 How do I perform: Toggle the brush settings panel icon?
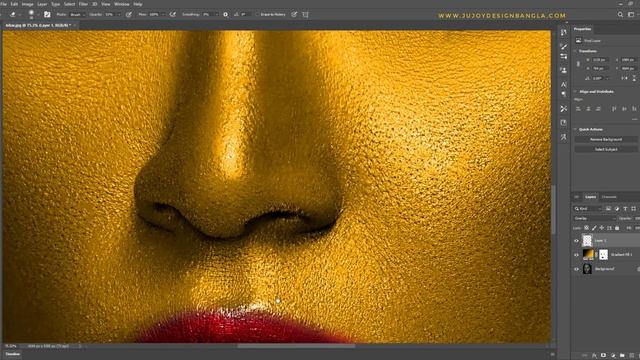point(47,14)
